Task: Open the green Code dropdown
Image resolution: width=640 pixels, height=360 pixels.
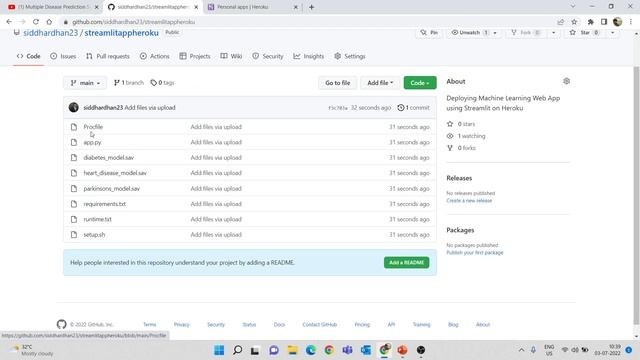Action: (x=420, y=83)
